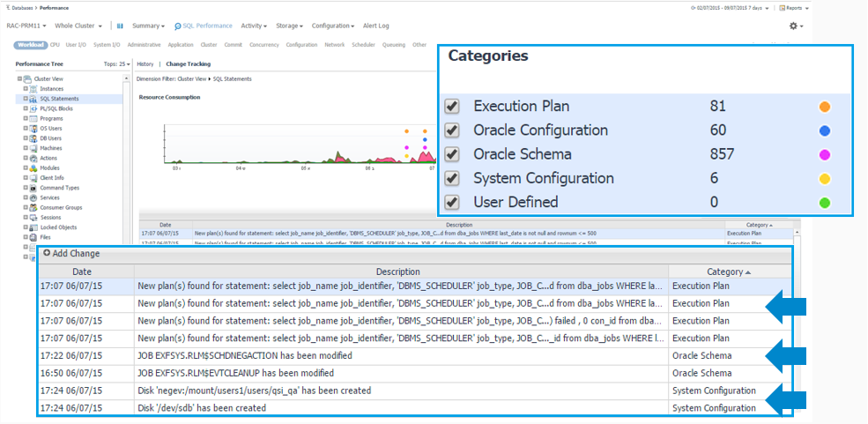Open the settings gear menu

[794, 26]
